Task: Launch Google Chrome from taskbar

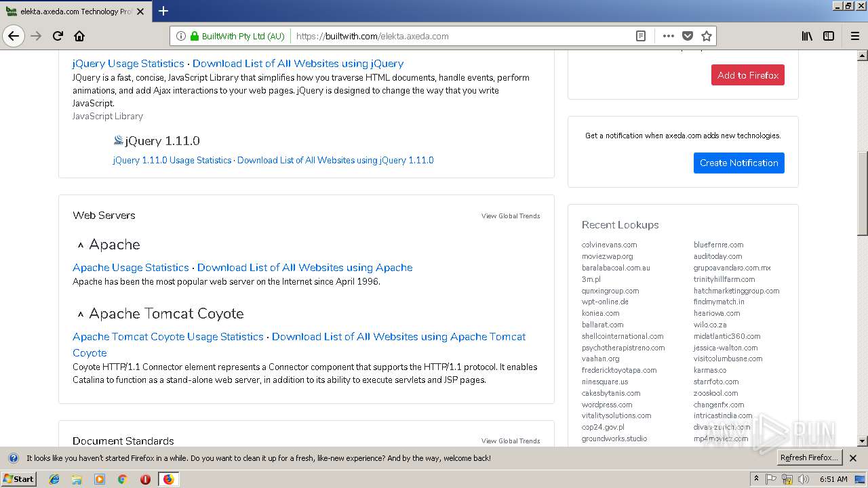Action: point(122,479)
